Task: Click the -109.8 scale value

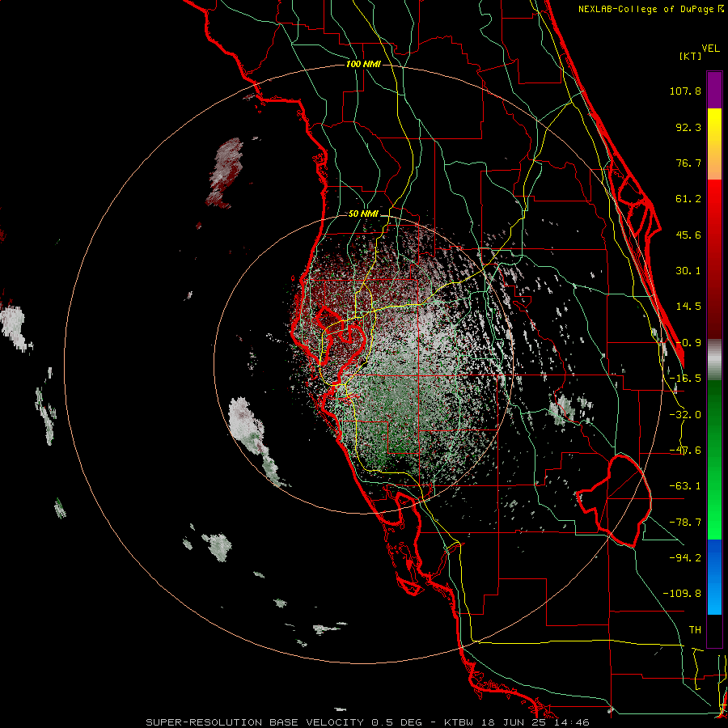Action: click(682, 594)
